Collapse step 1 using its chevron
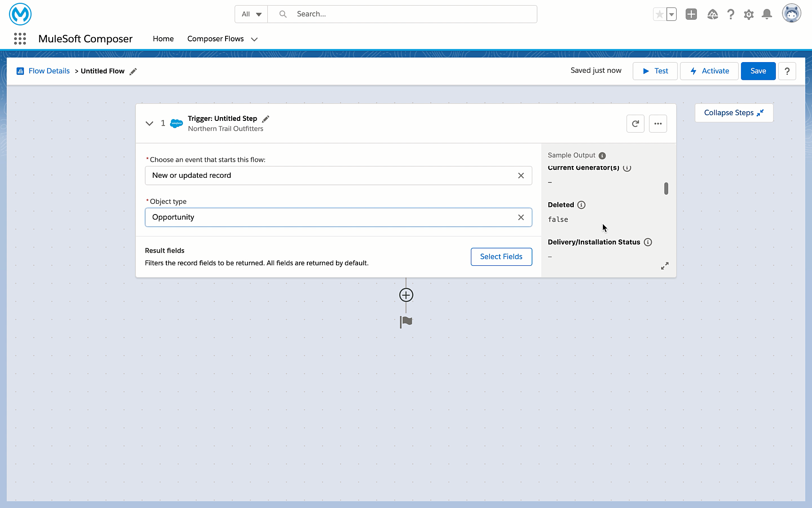Screen dimensions: 812x508 point(149,123)
